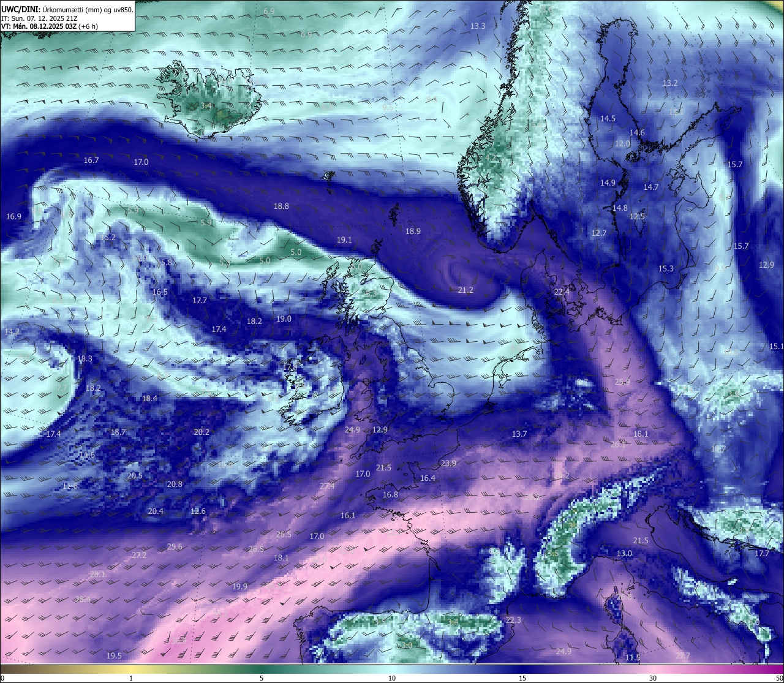Click the 27.7 value at the bottom right

pos(682,655)
